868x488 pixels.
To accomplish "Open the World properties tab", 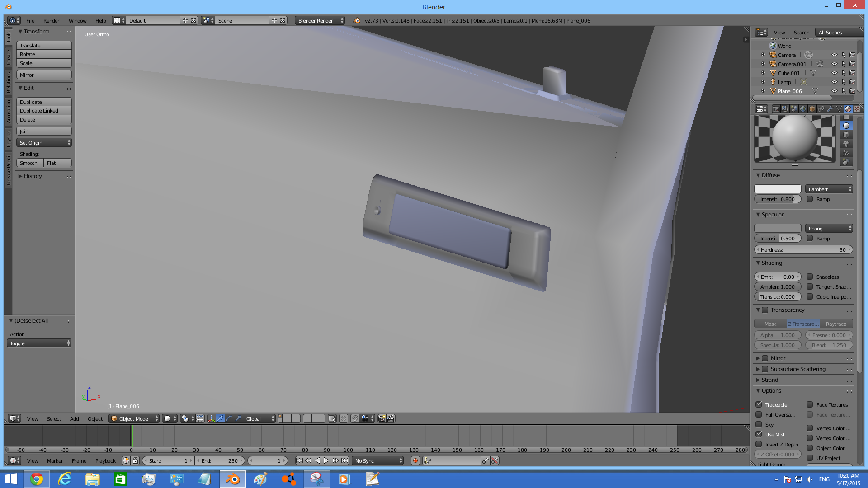I will 803,109.
